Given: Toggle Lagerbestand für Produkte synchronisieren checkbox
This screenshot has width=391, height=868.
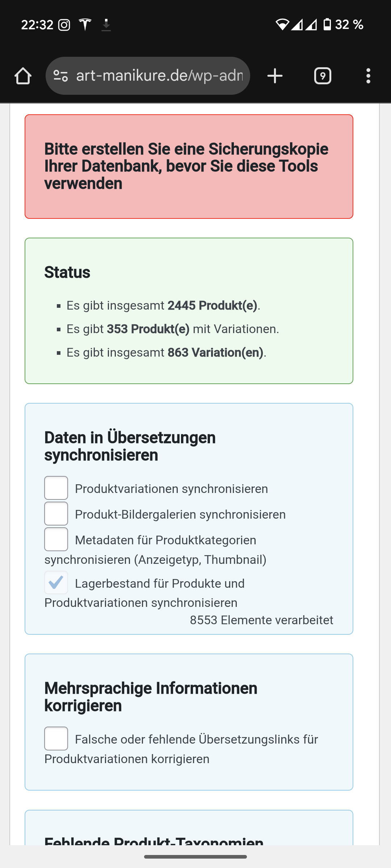Looking at the screenshot, I should (56, 583).
